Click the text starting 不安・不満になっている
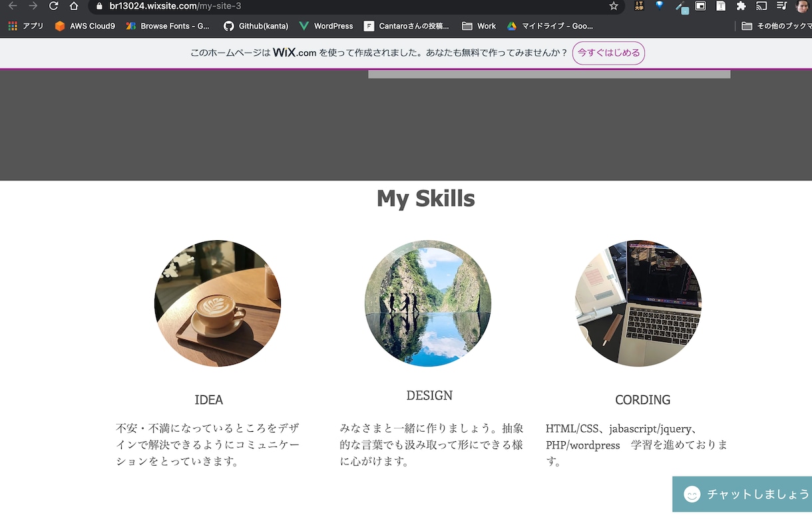This screenshot has width=812, height=519. point(208,444)
